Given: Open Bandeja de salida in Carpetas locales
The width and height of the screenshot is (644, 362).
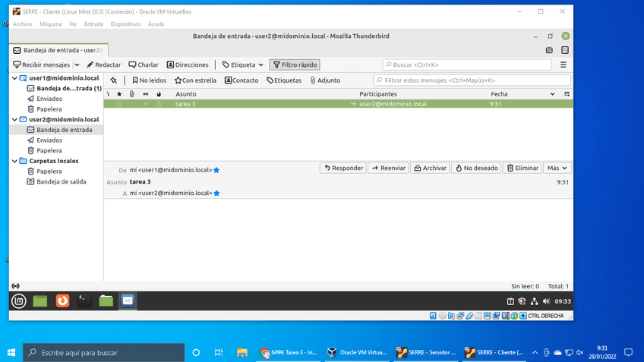Looking at the screenshot, I should (x=57, y=181).
